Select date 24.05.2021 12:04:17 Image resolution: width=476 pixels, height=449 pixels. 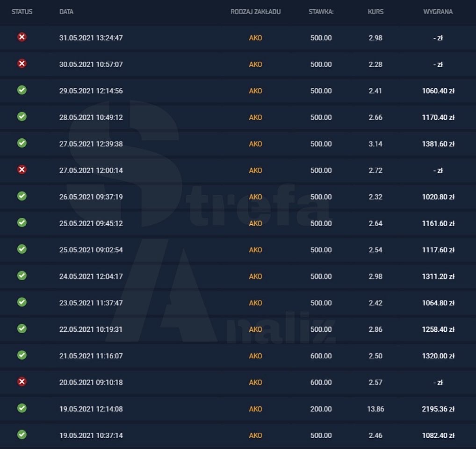(x=91, y=277)
